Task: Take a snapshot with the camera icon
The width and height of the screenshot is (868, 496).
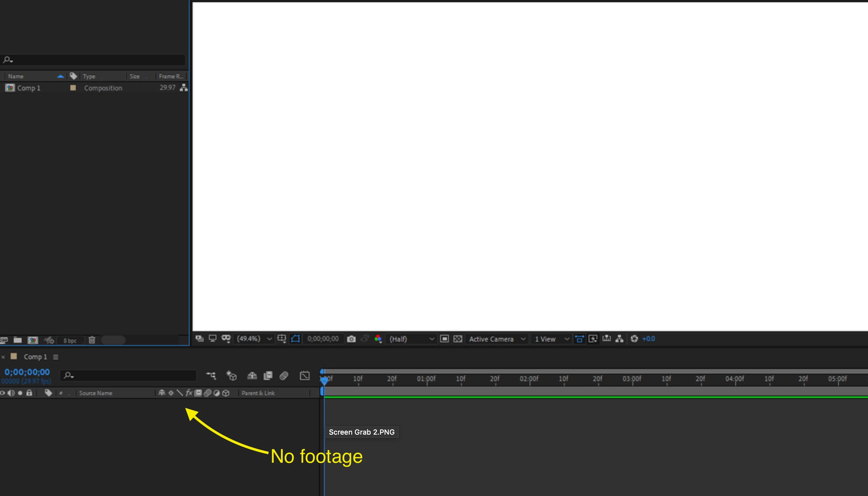Action: pos(351,339)
